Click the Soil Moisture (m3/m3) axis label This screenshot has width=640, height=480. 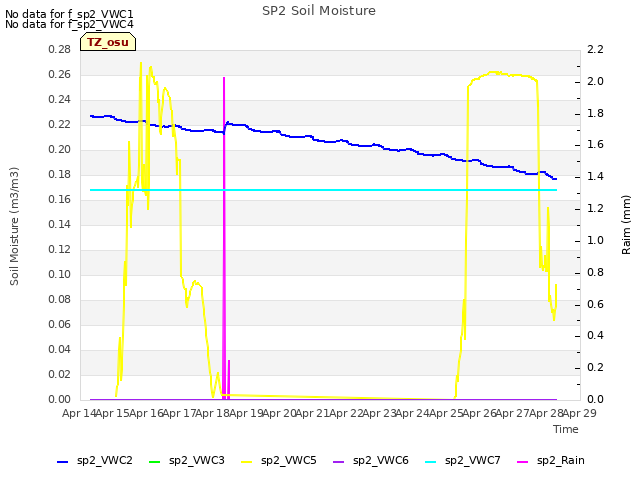coord(14,226)
